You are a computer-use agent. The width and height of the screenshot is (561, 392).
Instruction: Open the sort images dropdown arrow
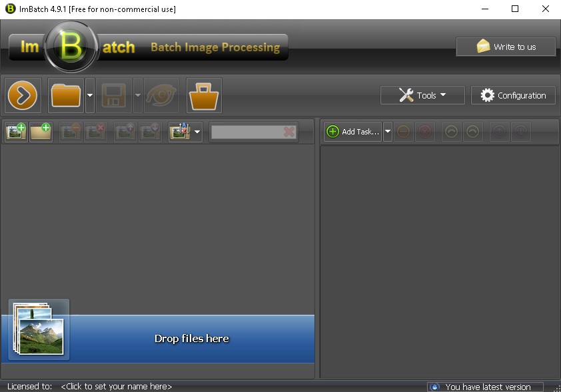pos(197,132)
